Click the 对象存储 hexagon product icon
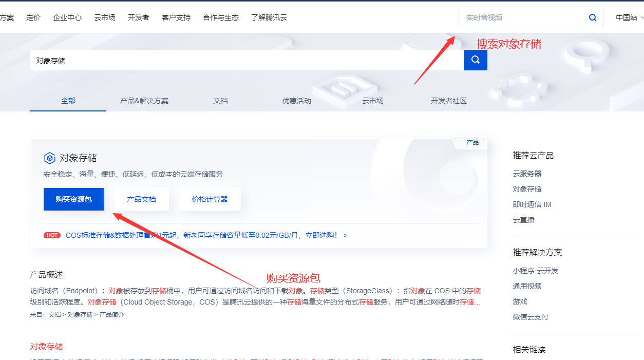The image size is (644, 360). click(49, 158)
